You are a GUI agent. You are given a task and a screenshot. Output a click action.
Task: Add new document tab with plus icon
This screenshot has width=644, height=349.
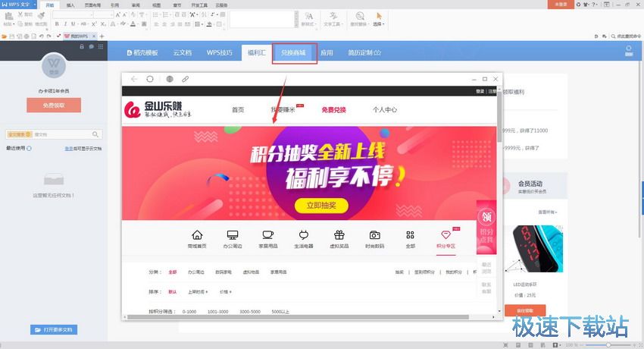pos(102,36)
